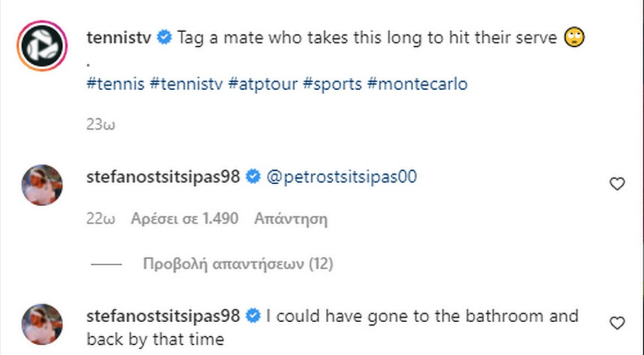
Task: Open the #atptour hashtag
Action: [262, 84]
